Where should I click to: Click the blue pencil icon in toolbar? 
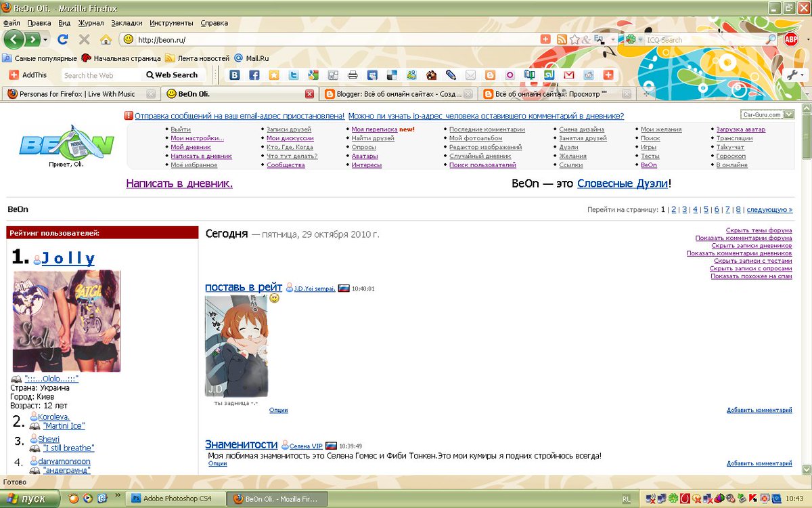point(451,75)
